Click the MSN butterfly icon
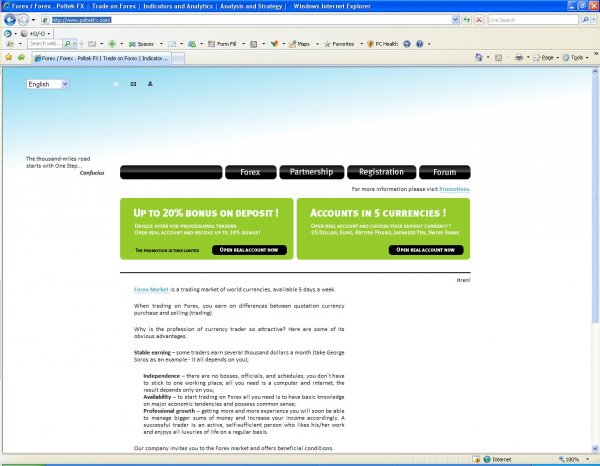This screenshot has width=600, height=466. pyautogui.click(x=274, y=44)
